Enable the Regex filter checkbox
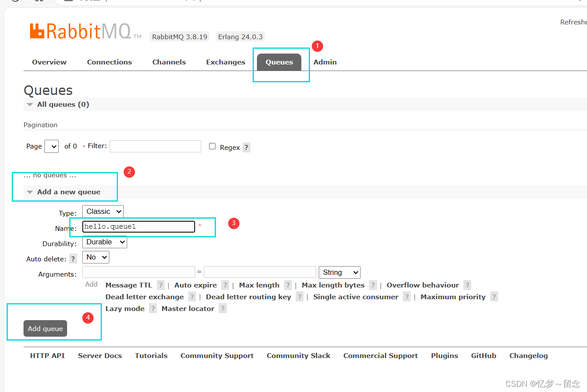587x392 pixels. point(212,146)
